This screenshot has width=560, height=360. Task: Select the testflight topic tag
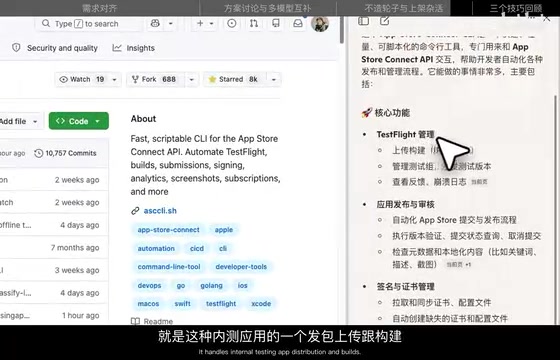tap(221, 304)
